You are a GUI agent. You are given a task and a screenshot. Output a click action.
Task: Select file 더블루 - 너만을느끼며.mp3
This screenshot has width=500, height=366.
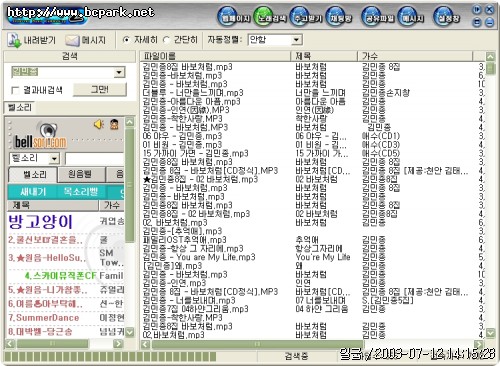[193, 93]
